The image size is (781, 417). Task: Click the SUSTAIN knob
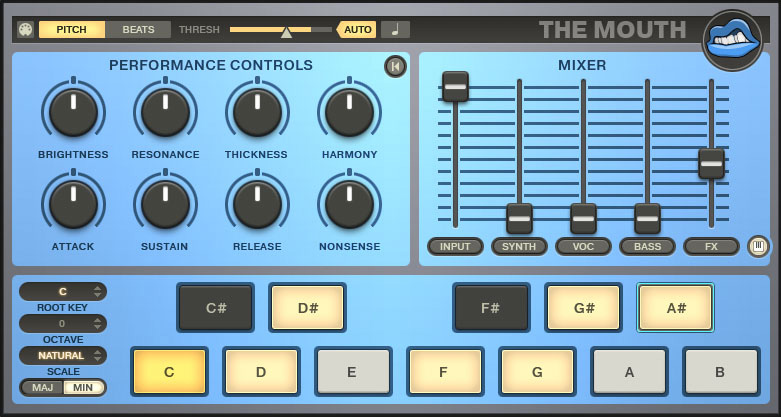point(165,205)
